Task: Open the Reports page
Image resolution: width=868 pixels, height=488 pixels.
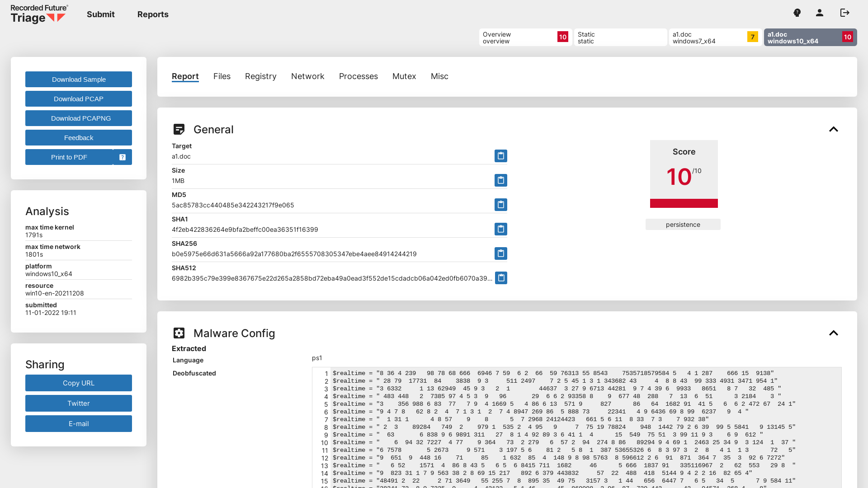Action: (153, 14)
